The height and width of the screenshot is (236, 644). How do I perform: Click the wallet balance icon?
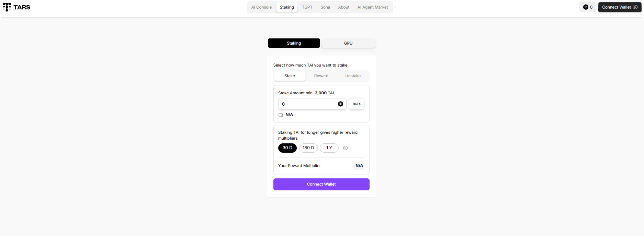pos(281,115)
